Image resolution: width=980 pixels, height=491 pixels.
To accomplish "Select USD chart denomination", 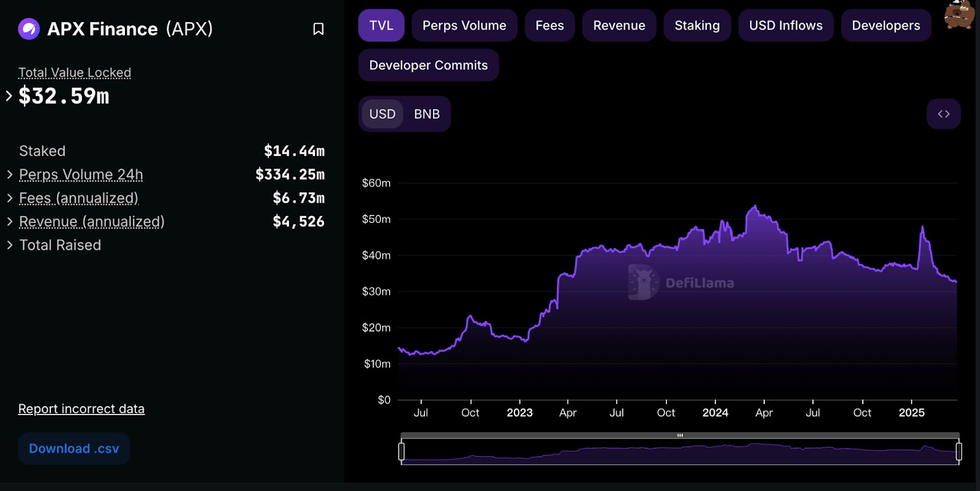I will point(382,114).
